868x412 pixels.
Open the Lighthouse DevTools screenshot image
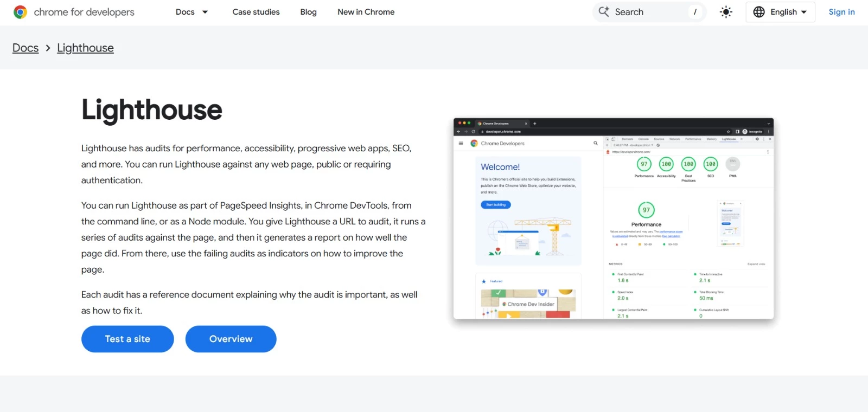coord(614,218)
